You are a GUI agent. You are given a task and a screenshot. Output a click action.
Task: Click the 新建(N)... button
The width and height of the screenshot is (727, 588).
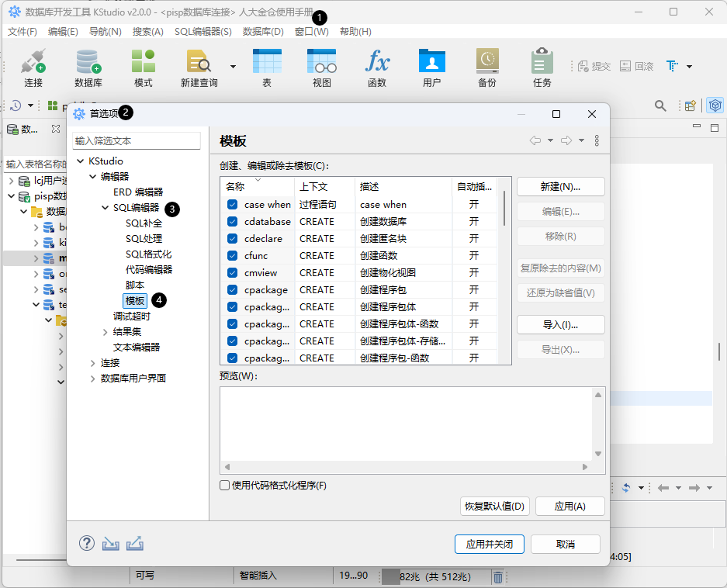(560, 187)
